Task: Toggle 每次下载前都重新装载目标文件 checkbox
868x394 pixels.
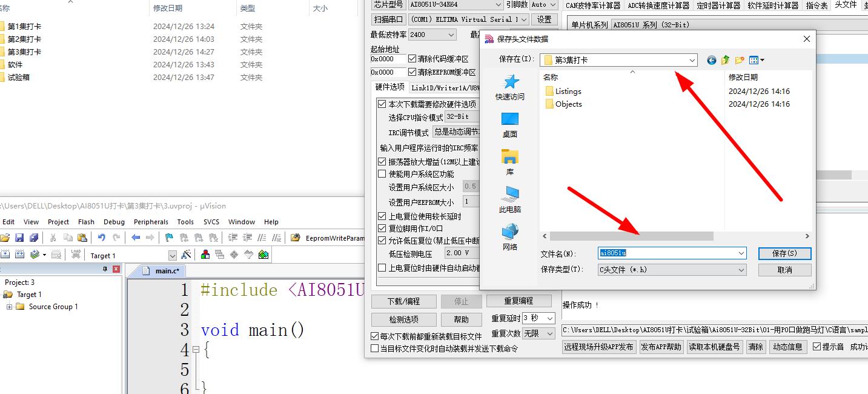Action: tap(375, 336)
